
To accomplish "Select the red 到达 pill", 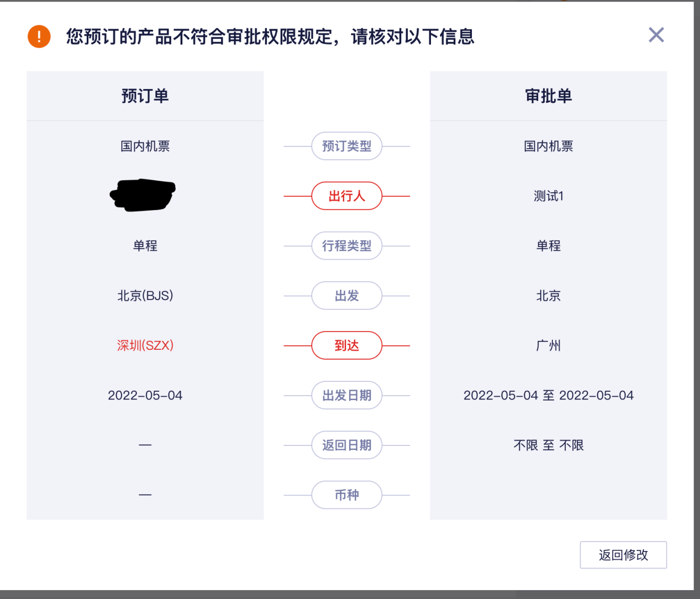I will tap(347, 345).
